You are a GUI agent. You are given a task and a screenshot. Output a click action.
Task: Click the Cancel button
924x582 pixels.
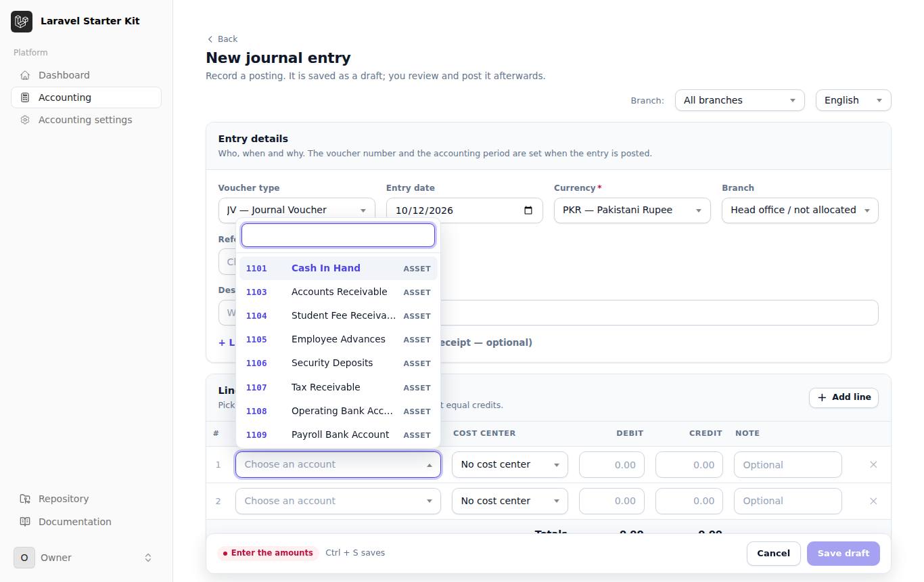click(x=774, y=554)
